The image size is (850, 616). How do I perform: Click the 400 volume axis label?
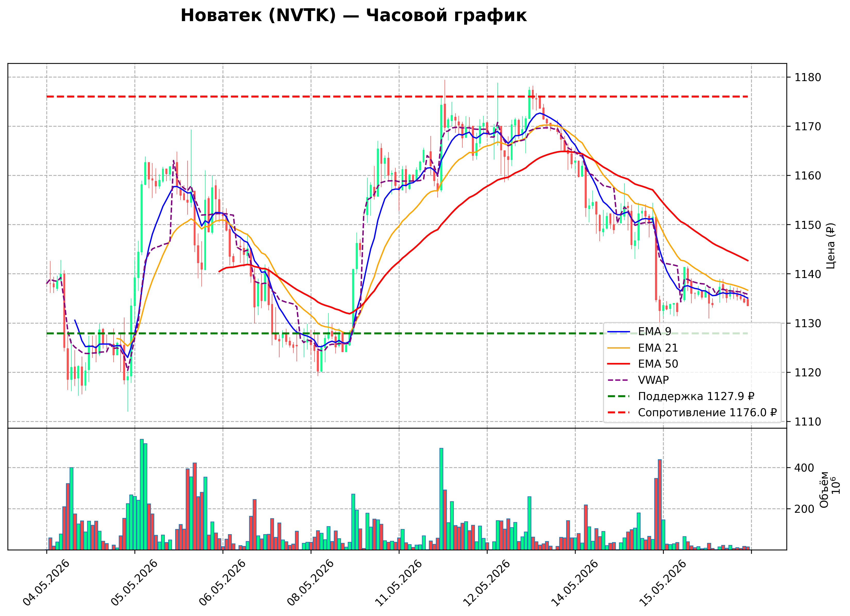[804, 468]
